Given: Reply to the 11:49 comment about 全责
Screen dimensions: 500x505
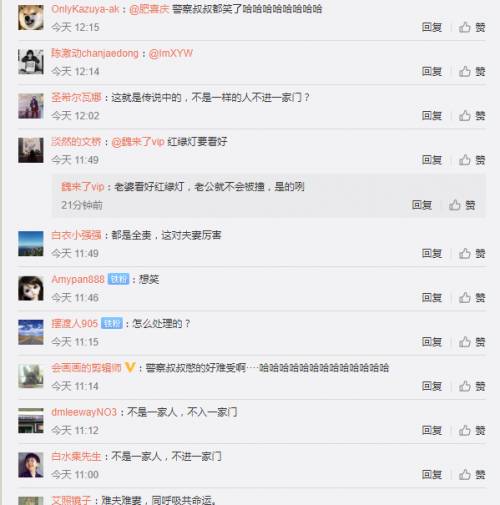Looking at the screenshot, I should pos(432,254).
